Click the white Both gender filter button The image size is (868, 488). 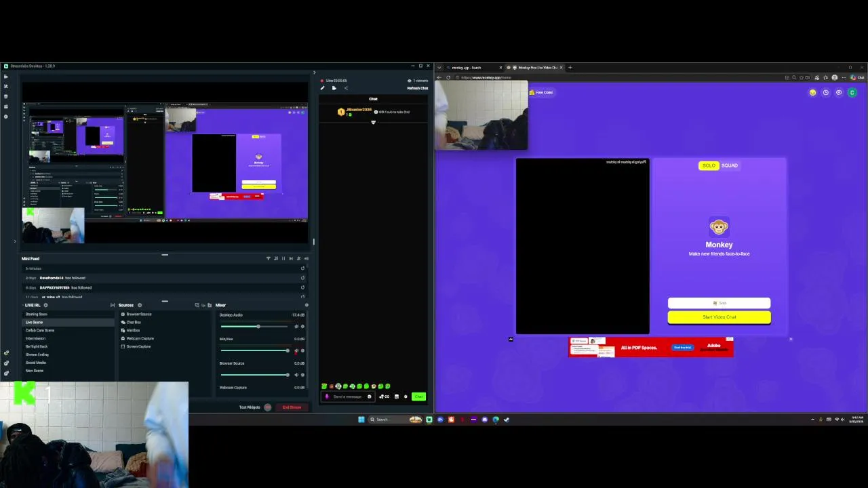[x=719, y=303]
